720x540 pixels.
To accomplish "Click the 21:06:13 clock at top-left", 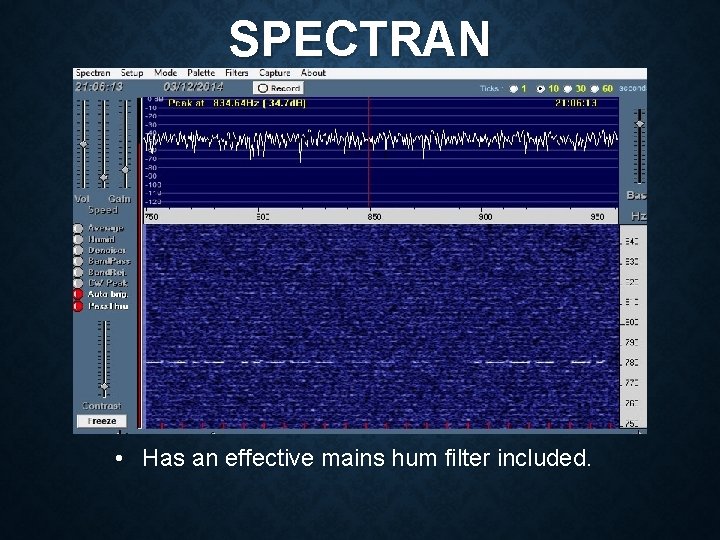I will (99, 87).
